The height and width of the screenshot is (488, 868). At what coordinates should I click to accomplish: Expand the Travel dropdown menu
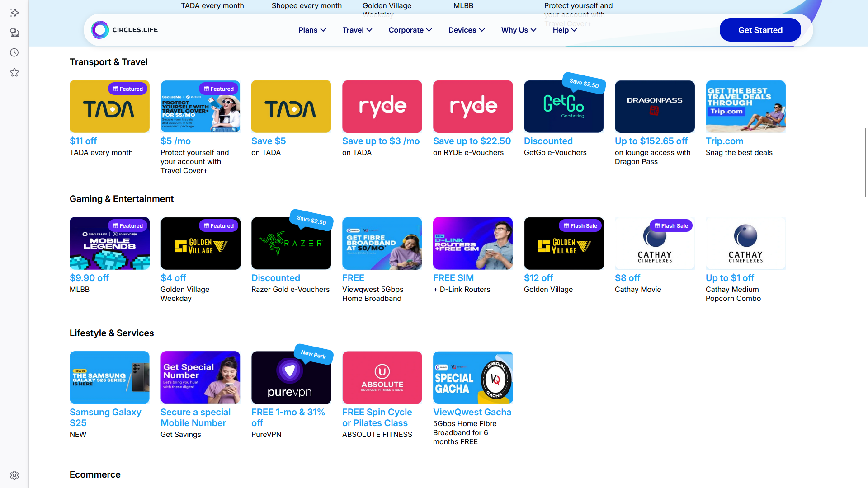point(357,30)
